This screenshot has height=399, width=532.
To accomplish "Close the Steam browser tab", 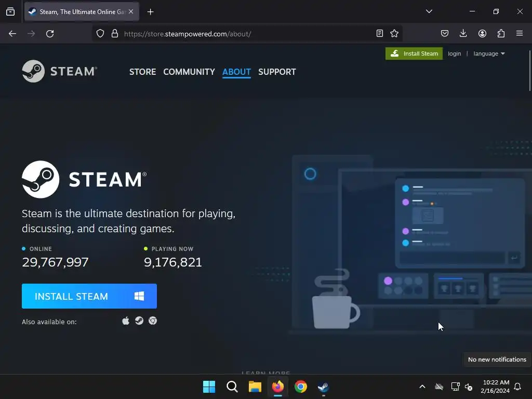I will pyautogui.click(x=131, y=11).
